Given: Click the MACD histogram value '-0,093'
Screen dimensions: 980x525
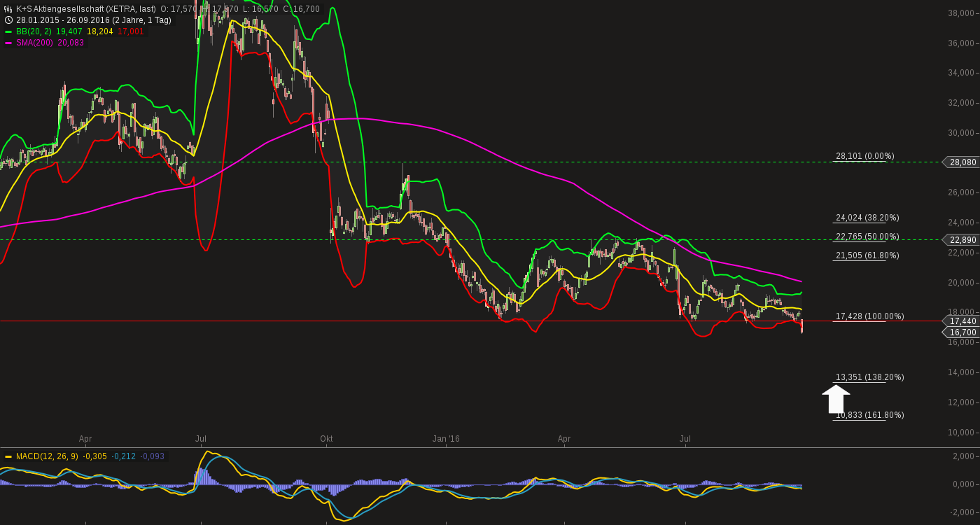Looking at the screenshot, I should [x=153, y=456].
